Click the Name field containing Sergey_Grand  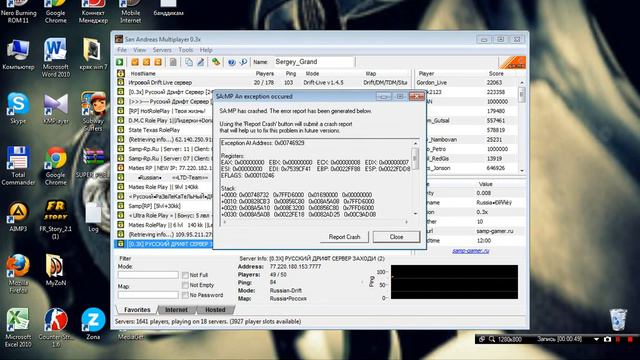click(x=314, y=62)
